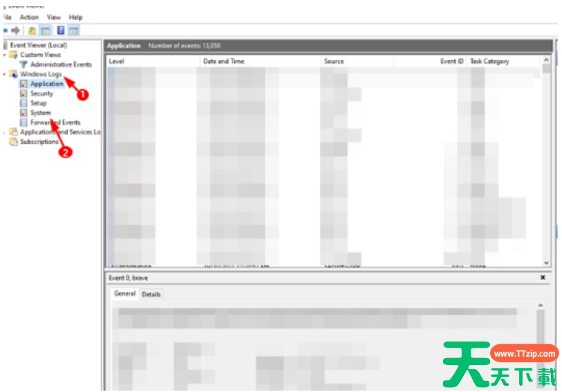Viewport: 562px width, 392px height.
Task: Sort events by Event ID column
Action: click(430, 62)
